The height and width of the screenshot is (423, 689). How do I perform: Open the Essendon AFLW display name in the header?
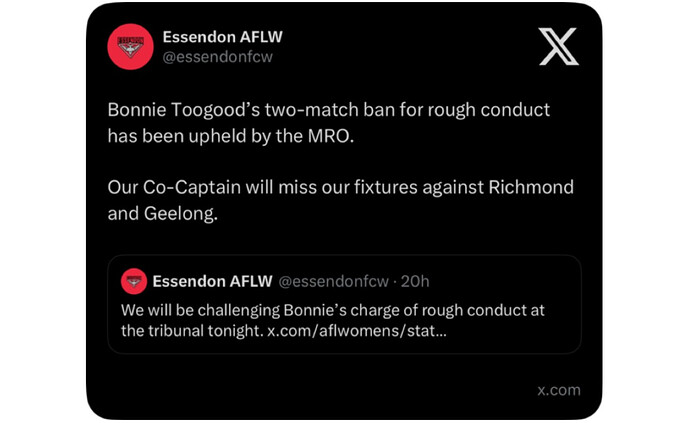(222, 36)
